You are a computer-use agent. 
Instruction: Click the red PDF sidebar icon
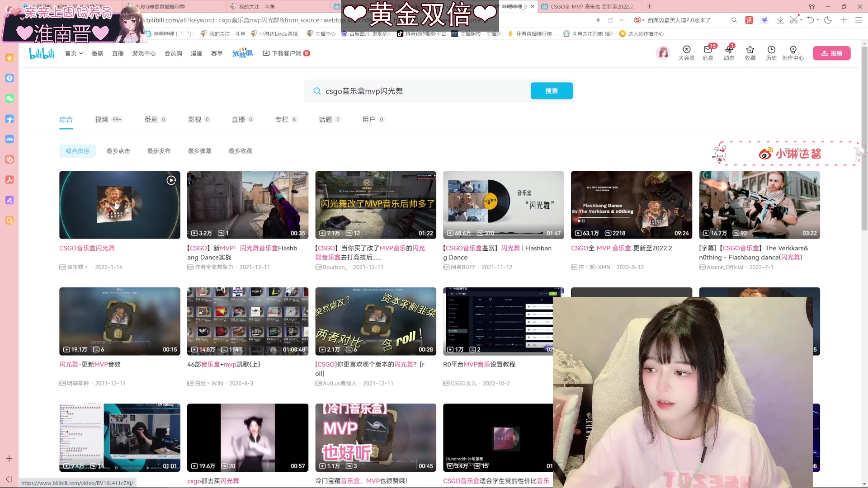(x=9, y=180)
